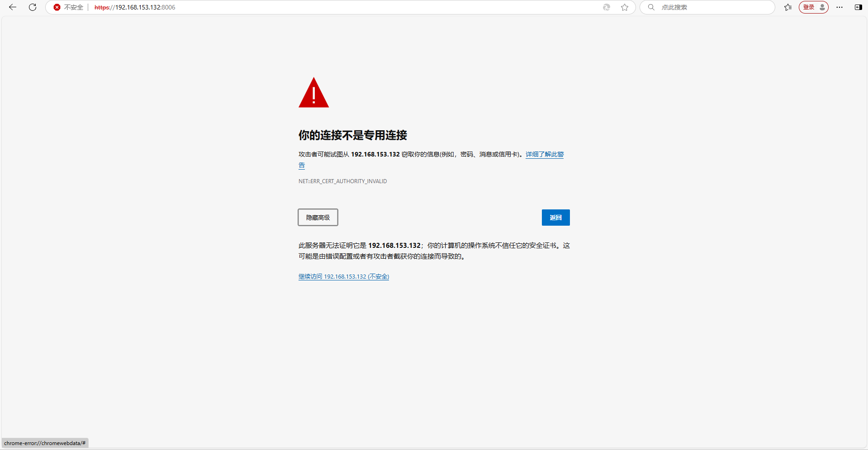Click the grey Edge spinner icon in address bar
Screen dimensions: 868x450
coord(606,7)
